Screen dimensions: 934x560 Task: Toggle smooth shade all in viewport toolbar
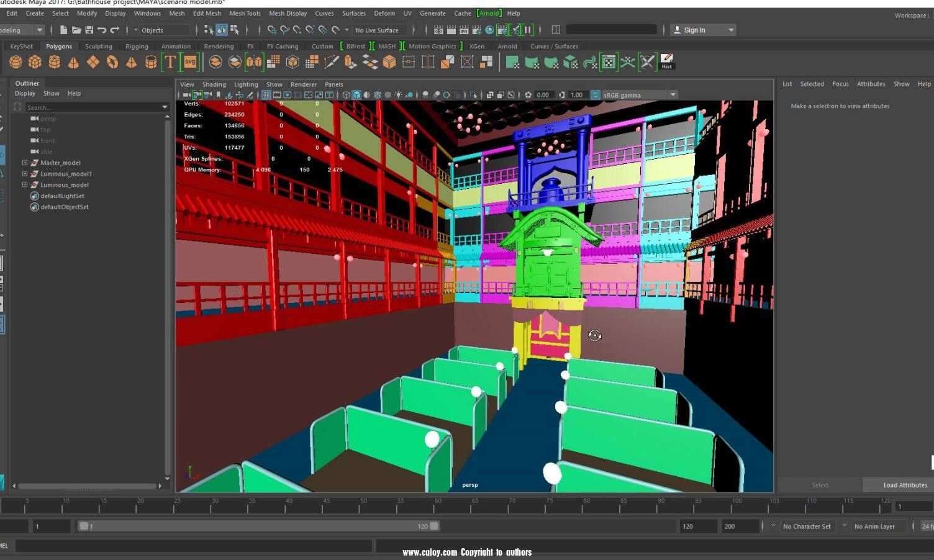[x=356, y=95]
